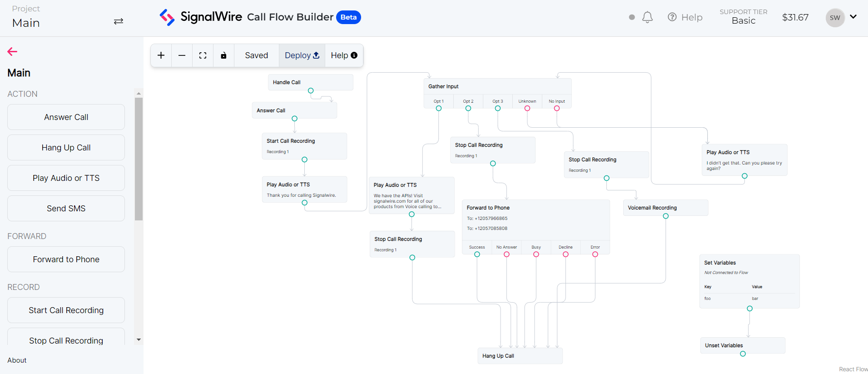Click the pink back arrow
The height and width of the screenshot is (374, 868).
pyautogui.click(x=12, y=52)
